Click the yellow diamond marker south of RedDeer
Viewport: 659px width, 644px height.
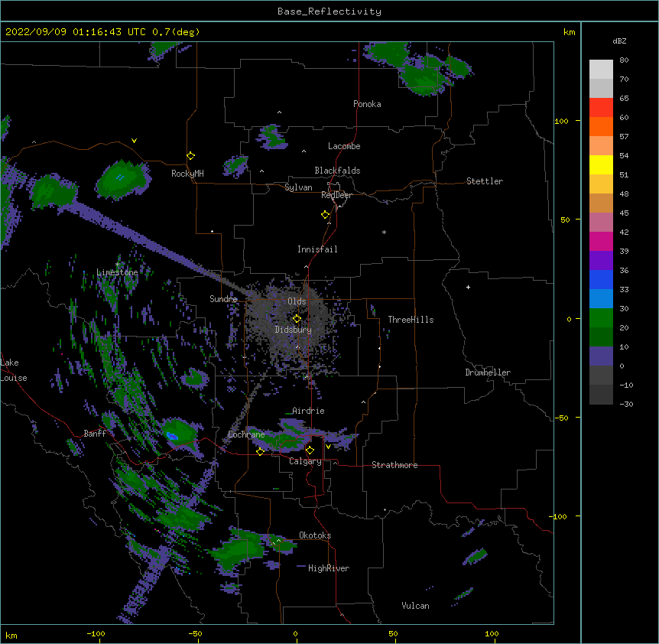[x=325, y=215]
